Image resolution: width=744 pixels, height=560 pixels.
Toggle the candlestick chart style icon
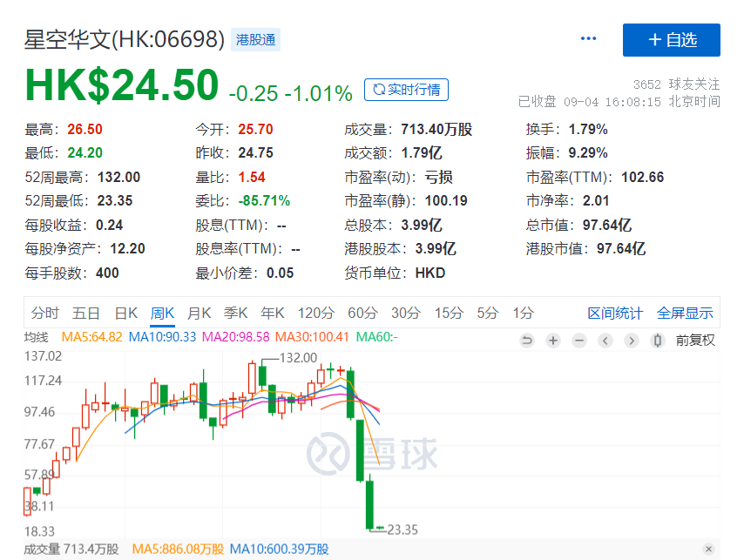658,341
